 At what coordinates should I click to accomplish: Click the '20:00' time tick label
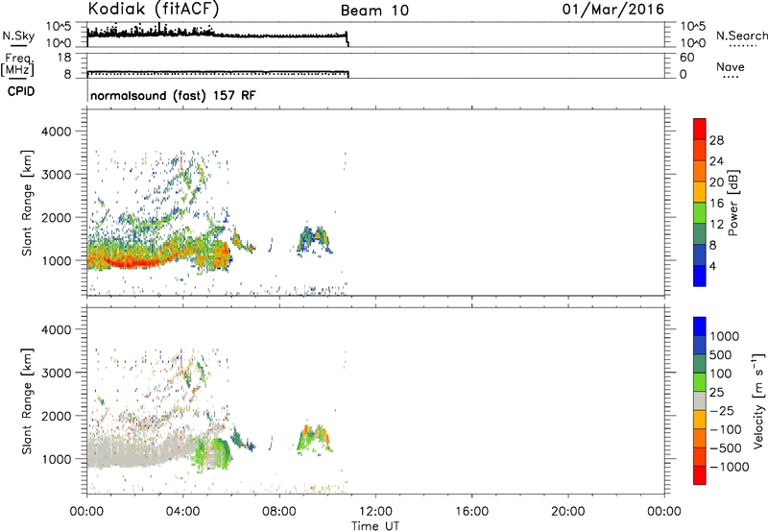coord(567,512)
